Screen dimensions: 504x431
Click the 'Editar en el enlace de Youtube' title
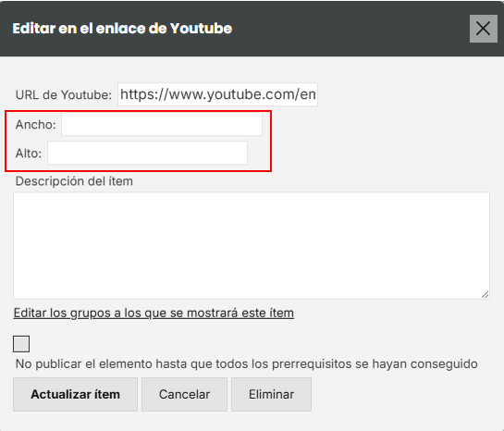tap(122, 29)
